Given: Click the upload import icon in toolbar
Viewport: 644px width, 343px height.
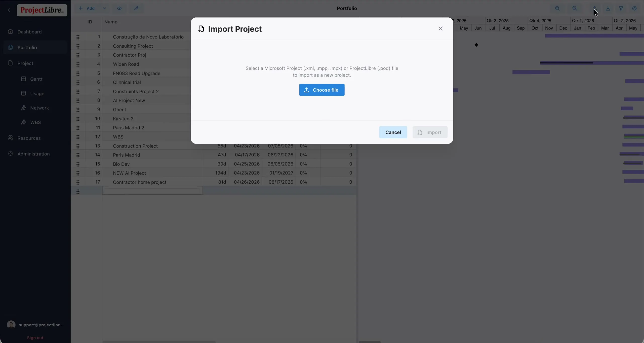Looking at the screenshot, I should [x=594, y=8].
